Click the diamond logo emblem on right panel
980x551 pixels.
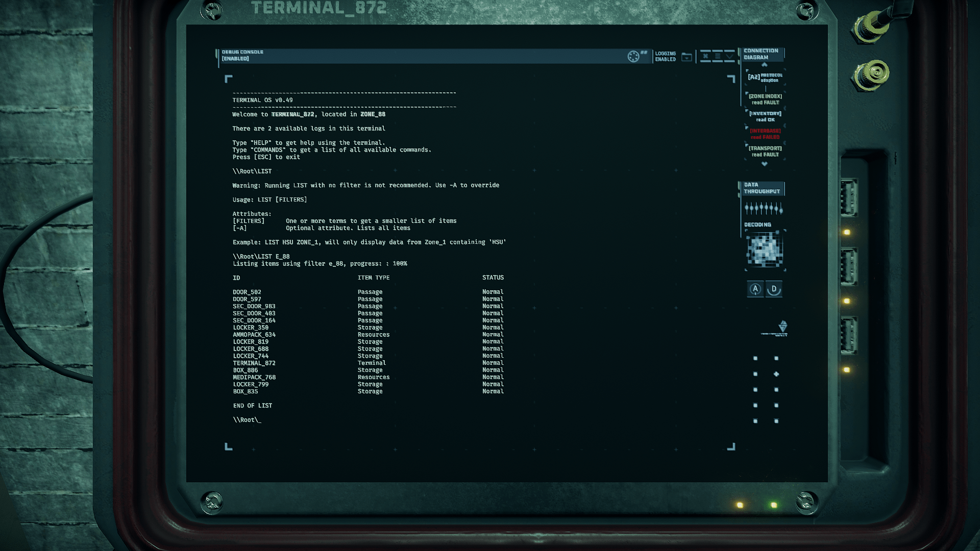(782, 326)
